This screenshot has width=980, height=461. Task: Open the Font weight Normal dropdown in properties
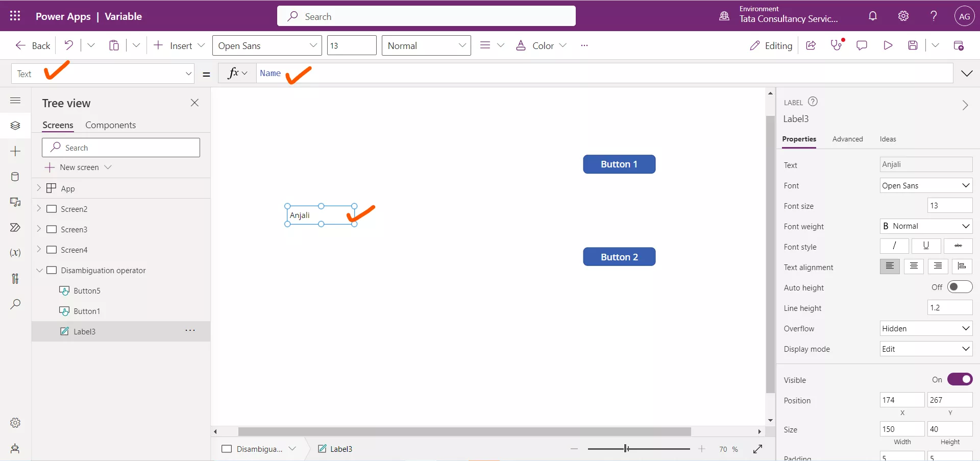(926, 226)
